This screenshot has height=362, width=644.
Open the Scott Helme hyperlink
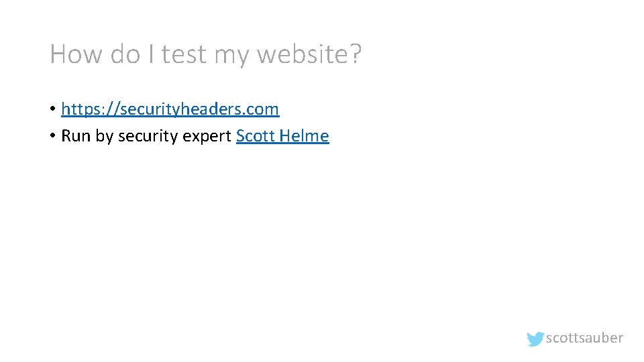click(282, 136)
